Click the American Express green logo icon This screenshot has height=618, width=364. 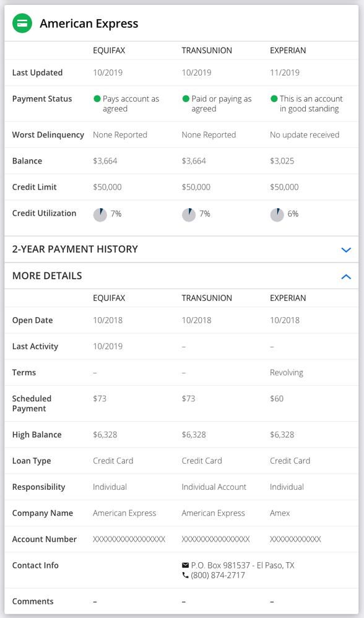[x=22, y=23]
